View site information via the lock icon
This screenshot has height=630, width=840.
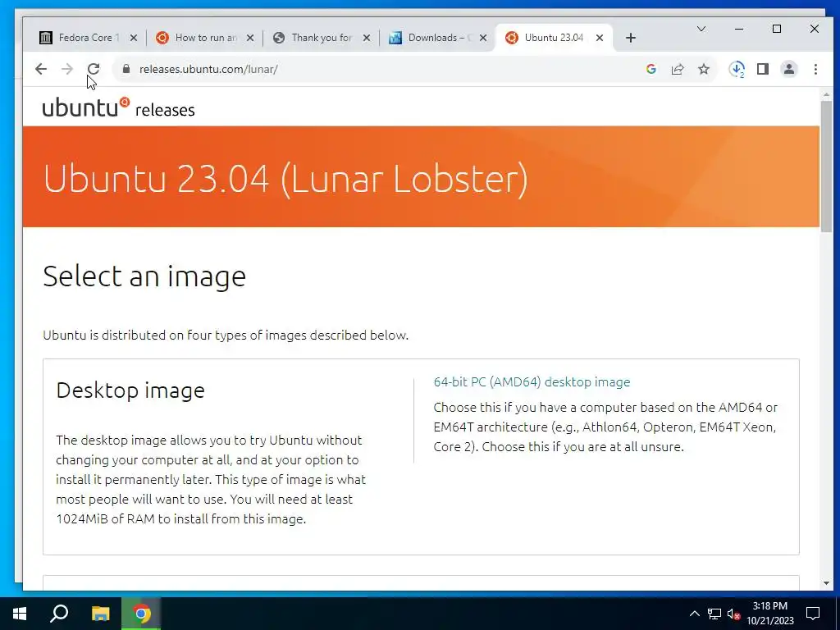[x=126, y=69]
